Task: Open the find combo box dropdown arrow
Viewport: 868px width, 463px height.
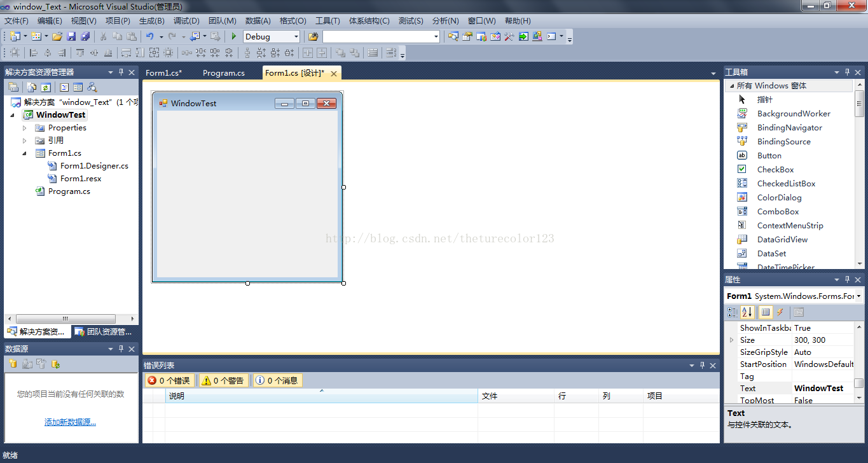Action: coord(436,37)
